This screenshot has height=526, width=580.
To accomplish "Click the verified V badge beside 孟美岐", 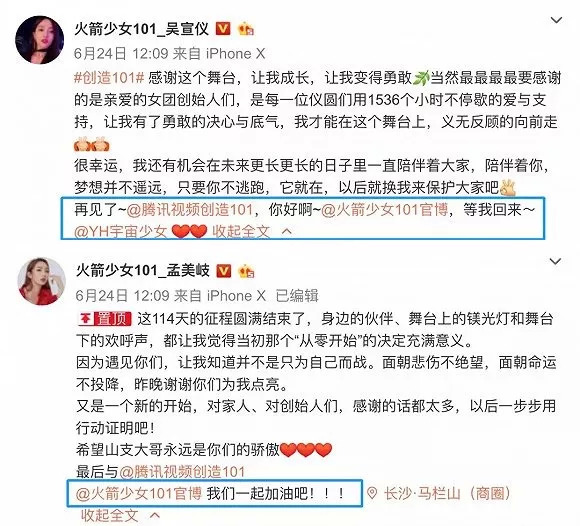I will (223, 271).
